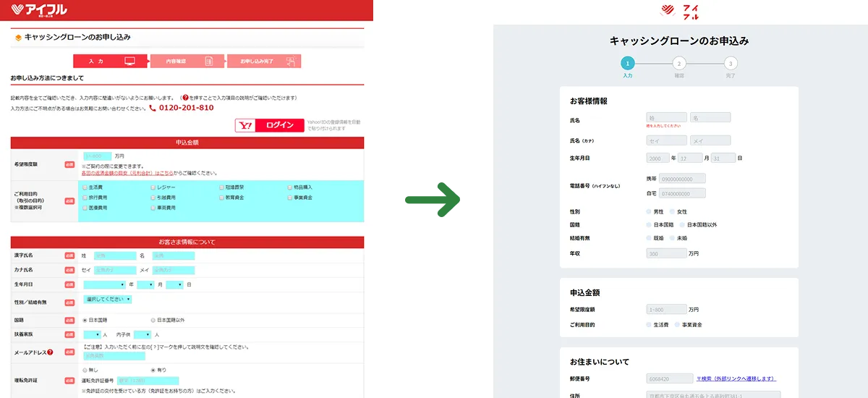This screenshot has width=868, height=398.
Task: Click the icon on the お申し込み完了 step
Action: click(x=291, y=62)
